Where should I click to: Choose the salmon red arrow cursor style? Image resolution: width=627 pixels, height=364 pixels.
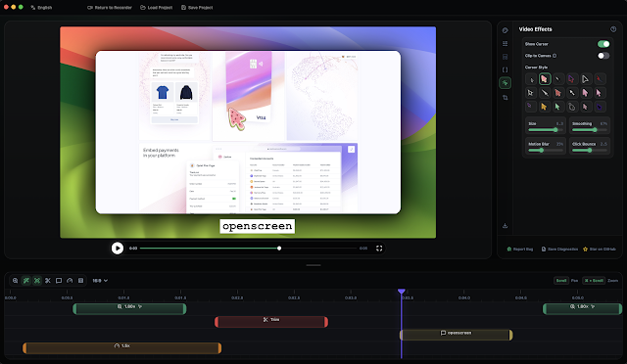coord(557,93)
